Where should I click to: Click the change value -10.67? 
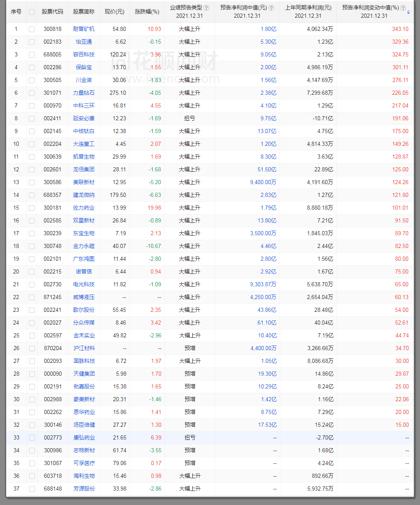pos(153,246)
